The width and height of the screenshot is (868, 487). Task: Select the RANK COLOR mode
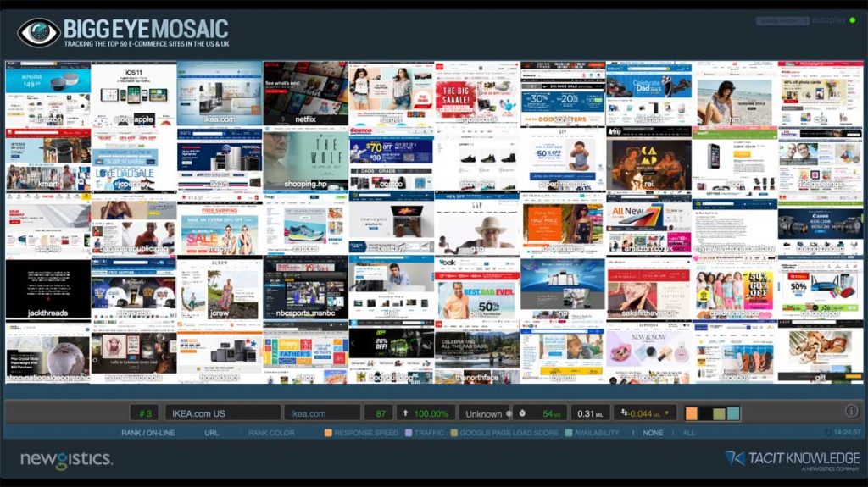(271, 433)
